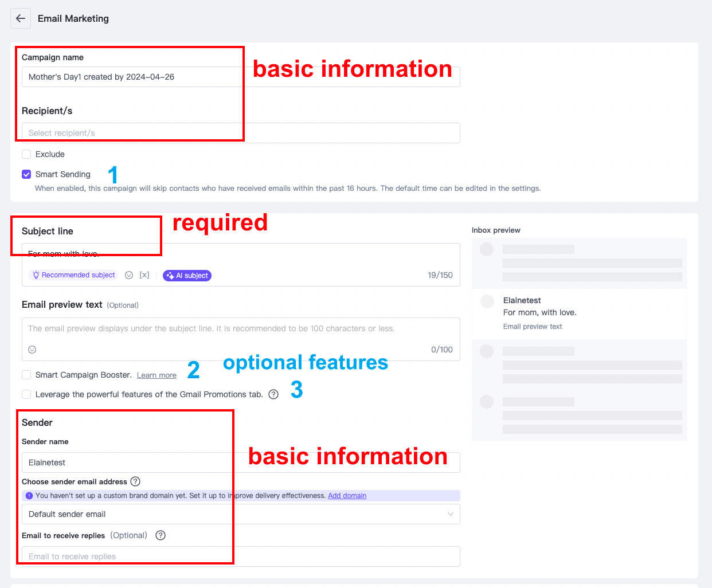Uncheck the Smart Sending checkbox
This screenshot has width=712, height=588.
[26, 174]
